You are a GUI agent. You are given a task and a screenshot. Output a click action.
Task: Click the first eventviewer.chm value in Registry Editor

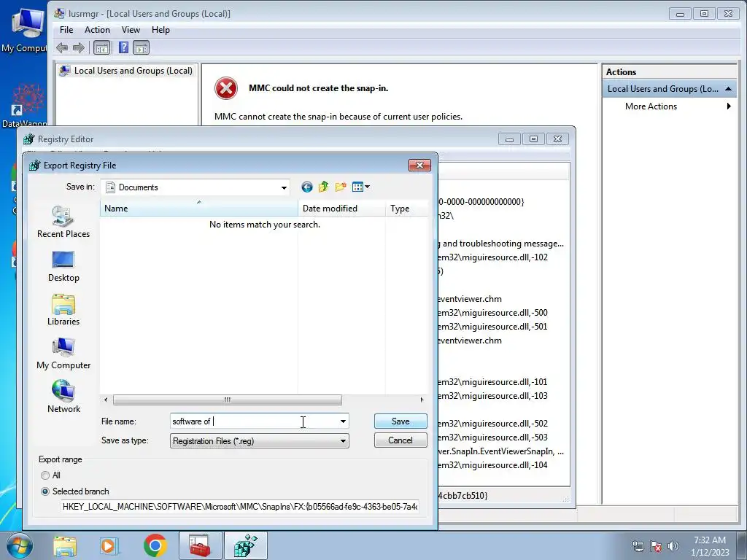point(469,299)
